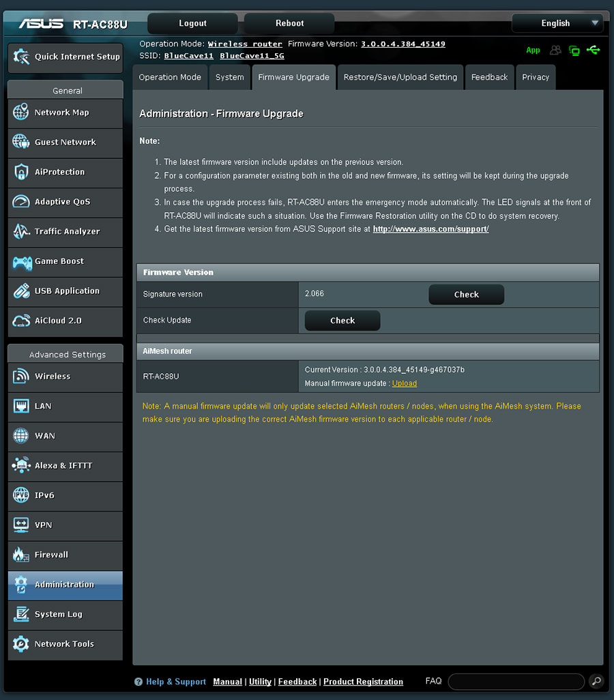Image resolution: width=614 pixels, height=700 pixels.
Task: Click firmware version 3.0.0.4.384_45149 header link
Action: click(403, 44)
